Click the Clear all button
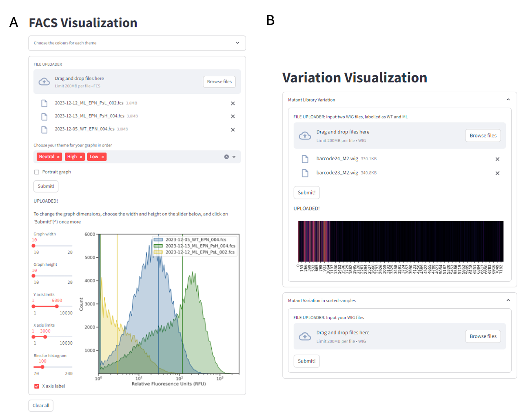The height and width of the screenshot is (420, 532). coord(41,406)
